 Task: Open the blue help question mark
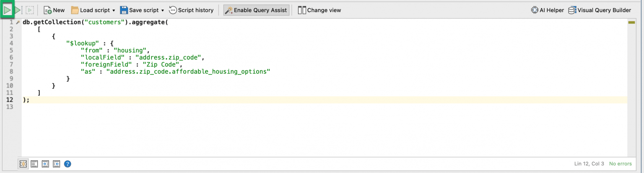coord(68,164)
